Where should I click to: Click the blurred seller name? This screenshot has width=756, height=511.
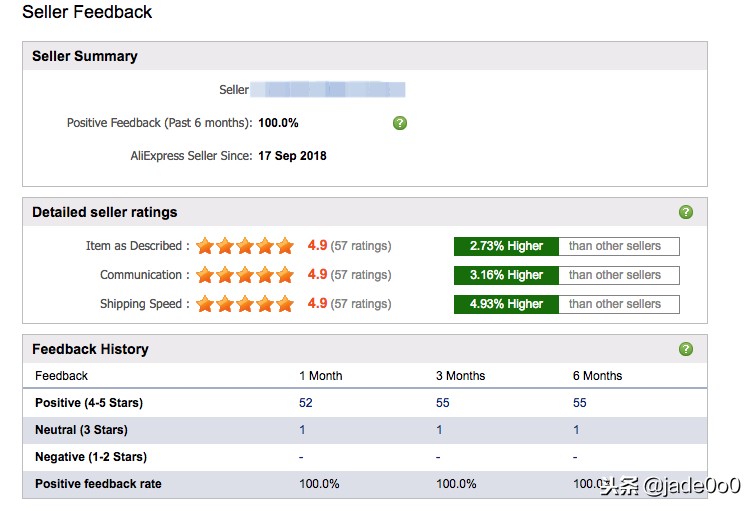328,90
